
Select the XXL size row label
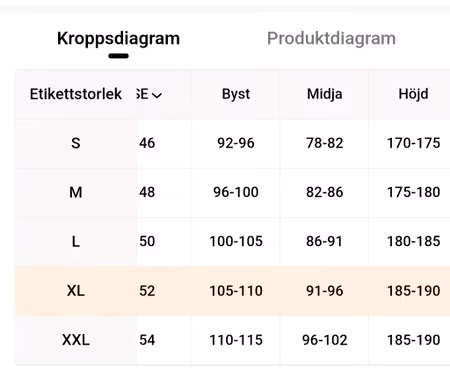76,340
